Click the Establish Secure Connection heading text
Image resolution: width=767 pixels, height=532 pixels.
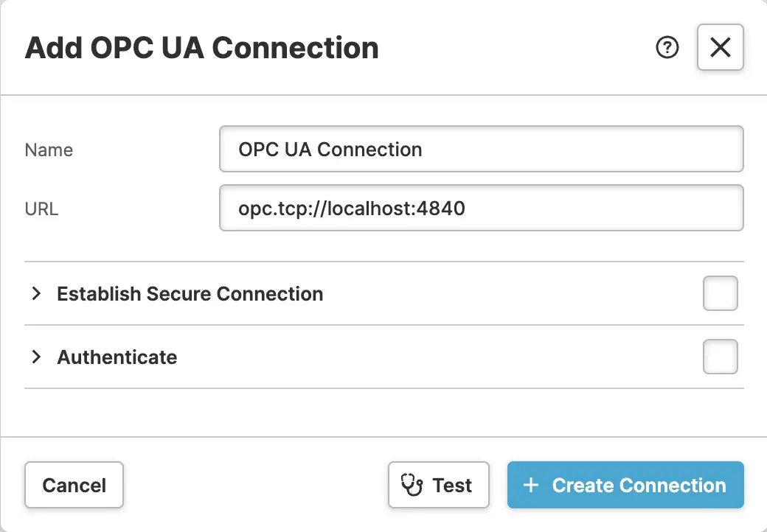pyautogui.click(x=190, y=294)
